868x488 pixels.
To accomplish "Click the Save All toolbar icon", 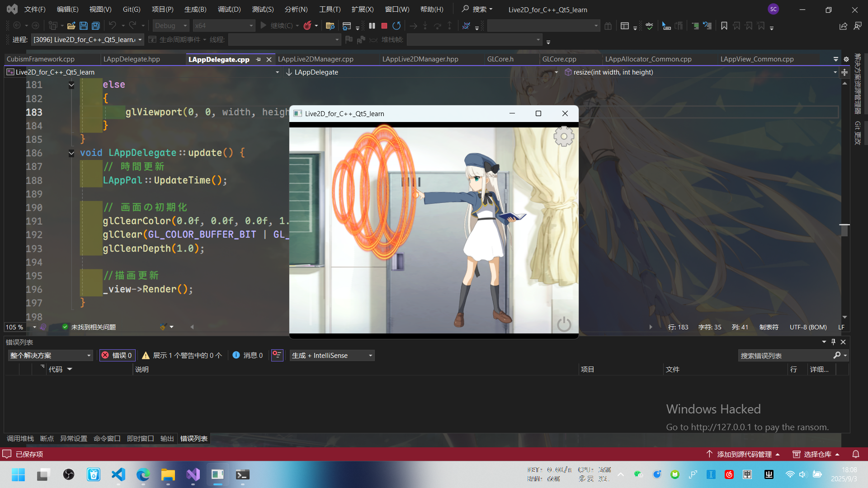I will pyautogui.click(x=95, y=26).
